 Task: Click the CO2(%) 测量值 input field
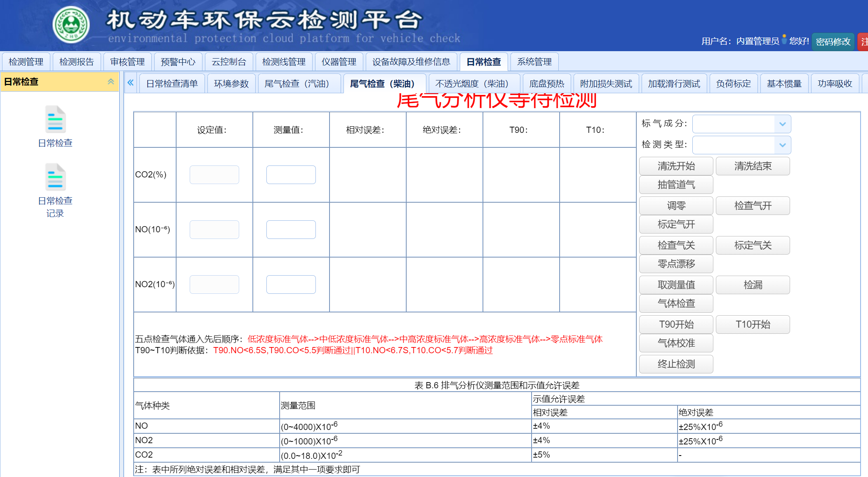tap(291, 175)
